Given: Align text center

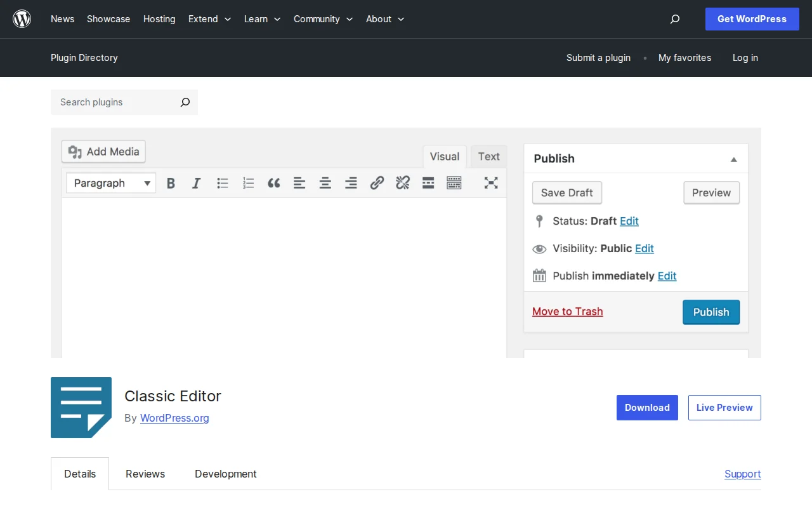Looking at the screenshot, I should click(325, 183).
